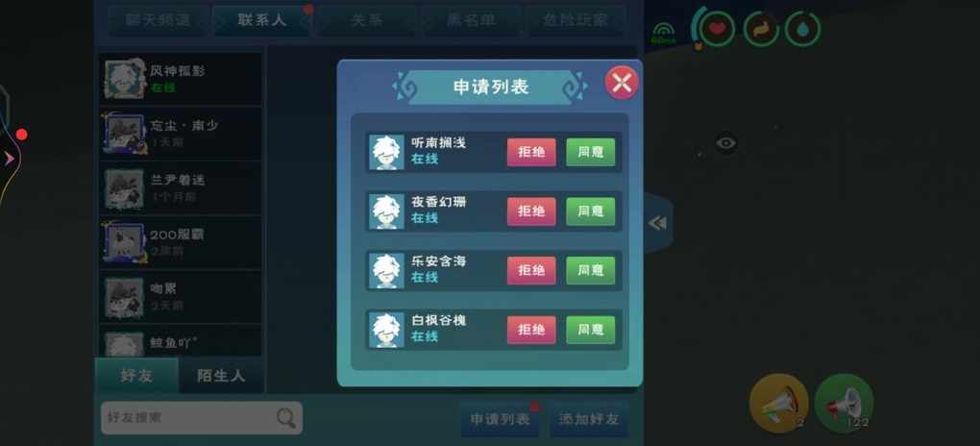980x446 pixels.
Task: Click the 好友搜索 input field
Action: click(x=201, y=418)
